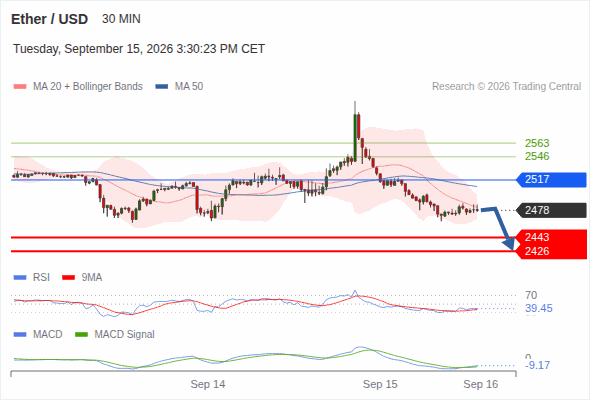Click the blue MACD legend marker

pos(20,334)
